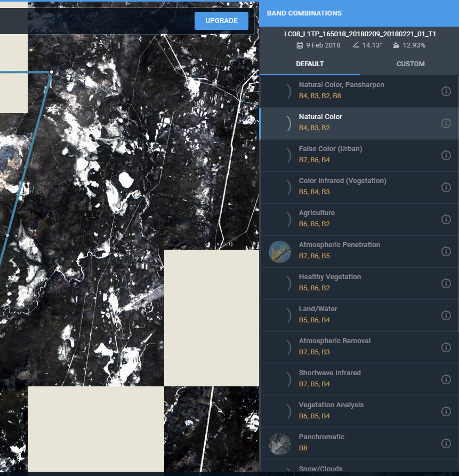The width and height of the screenshot is (459, 476).
Task: Click the BAND COMBINATIONS panel header
Action: (359, 13)
